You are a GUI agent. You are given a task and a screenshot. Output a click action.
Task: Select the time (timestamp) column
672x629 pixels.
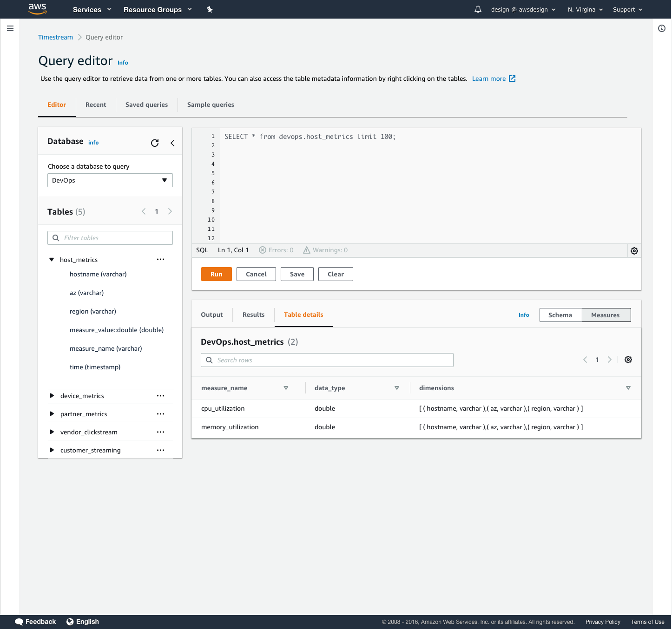coord(95,367)
